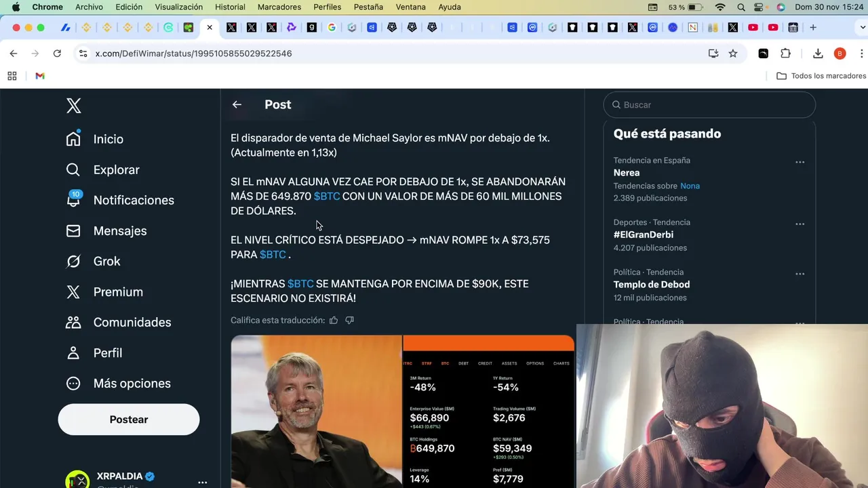Click $BTC cashtag after PARA

273,254
